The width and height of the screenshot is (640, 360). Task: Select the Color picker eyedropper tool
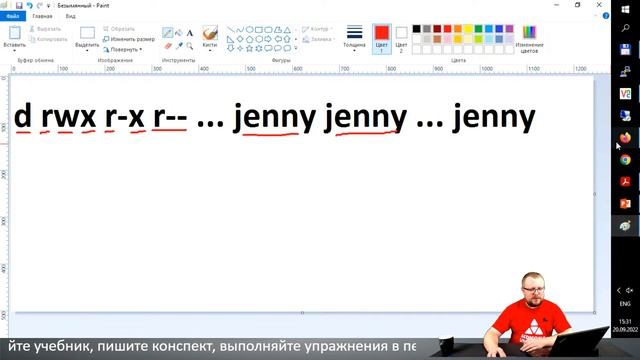pyautogui.click(x=179, y=46)
